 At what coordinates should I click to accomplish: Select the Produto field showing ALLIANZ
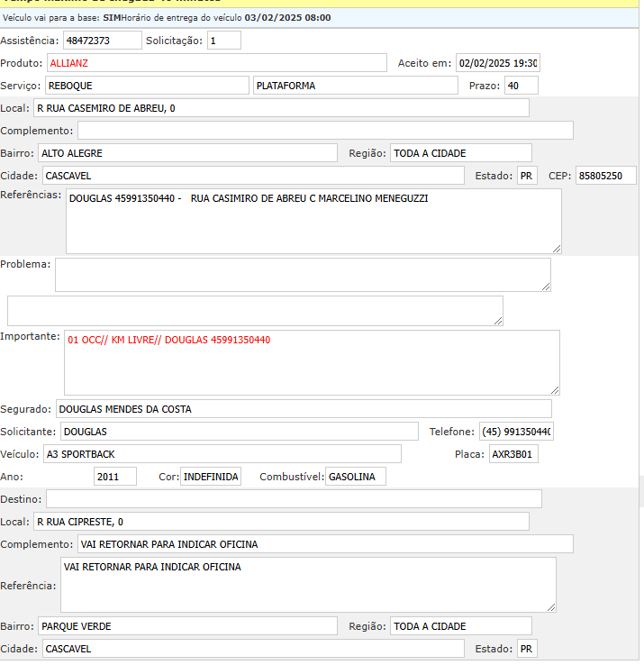[217, 63]
